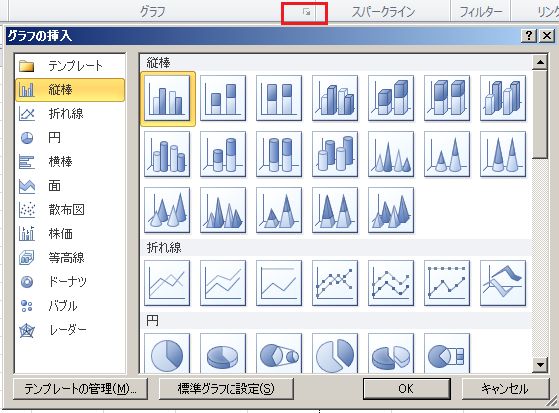Choose the pie of pie chart icon

pos(279,353)
